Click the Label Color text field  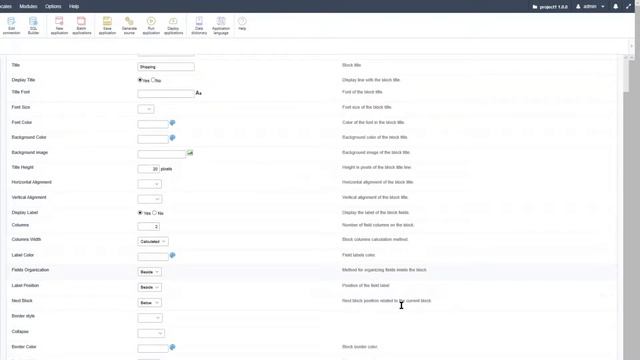coord(153,257)
